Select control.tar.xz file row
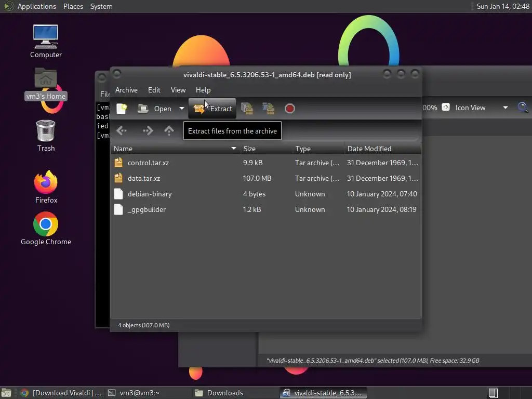Image resolution: width=532 pixels, height=399 pixels. point(266,163)
